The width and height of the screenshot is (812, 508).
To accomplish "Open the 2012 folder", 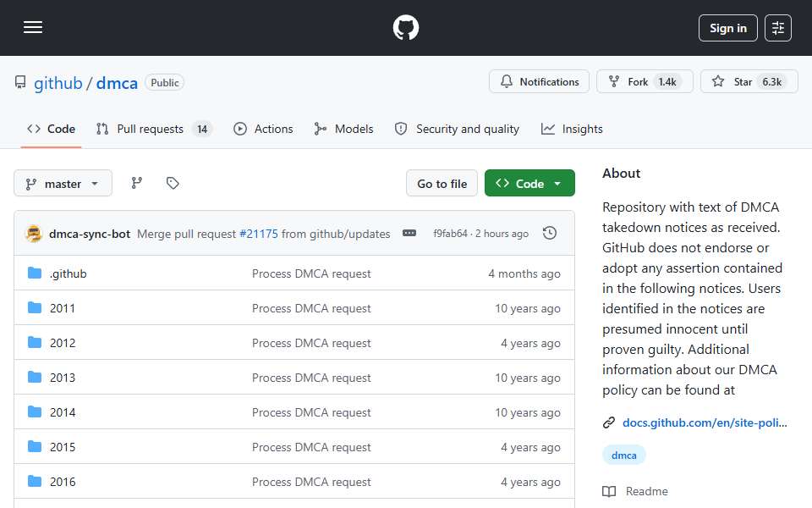I will pyautogui.click(x=63, y=343).
